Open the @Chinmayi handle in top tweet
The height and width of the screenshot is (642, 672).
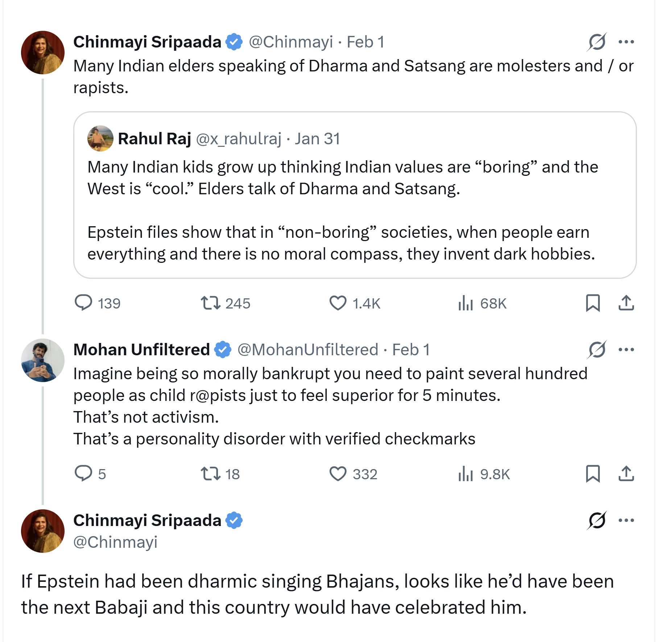pyautogui.click(x=290, y=42)
